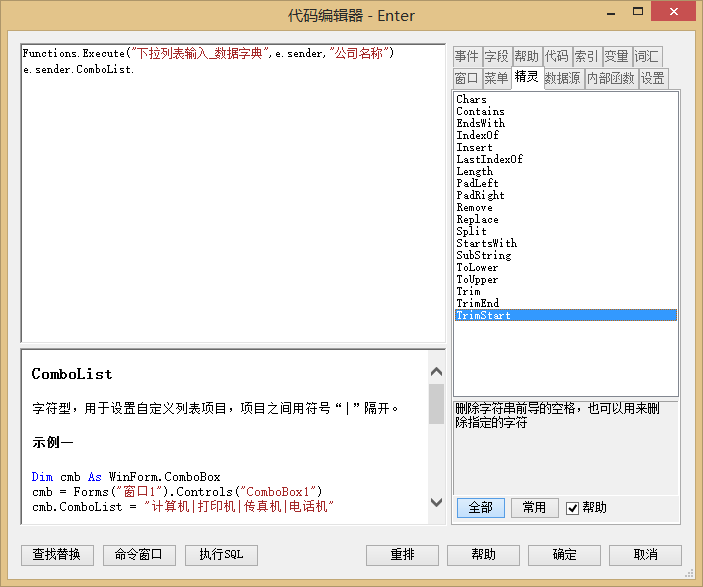Screen dimensions: 703x587
Task: Select Length in the list
Action: tap(566, 171)
